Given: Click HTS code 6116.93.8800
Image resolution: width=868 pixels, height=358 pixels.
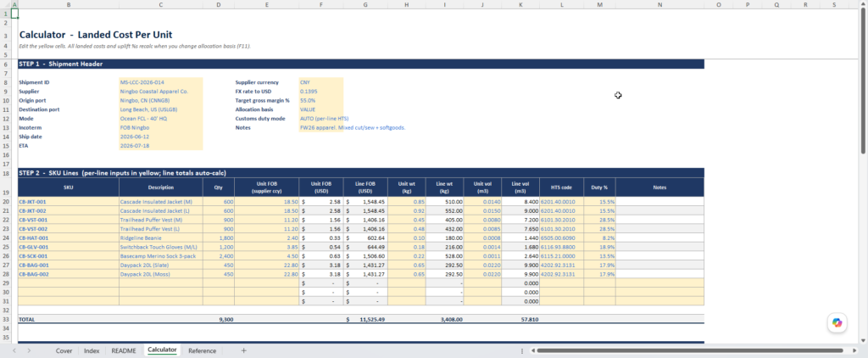Looking at the screenshot, I should (562, 247).
